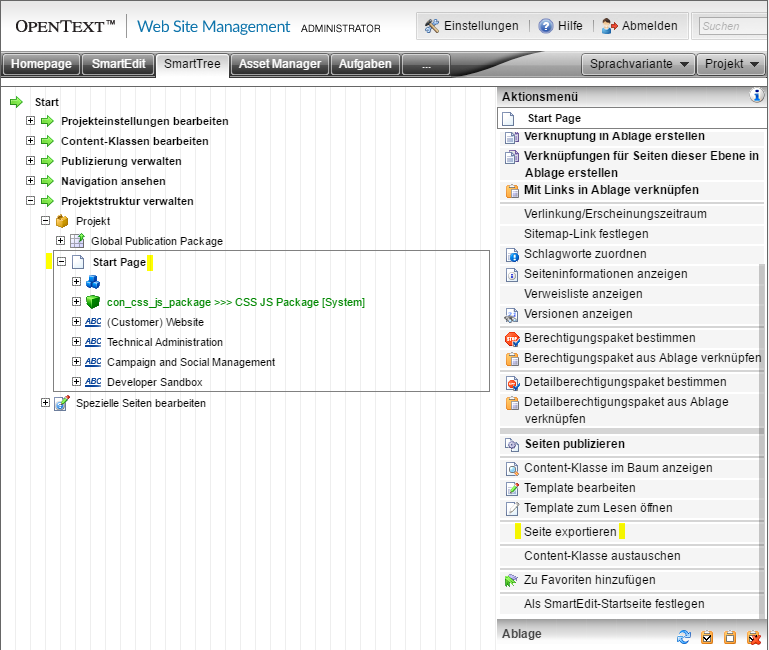
Task: Collapse the Projekt node
Action: 46,221
